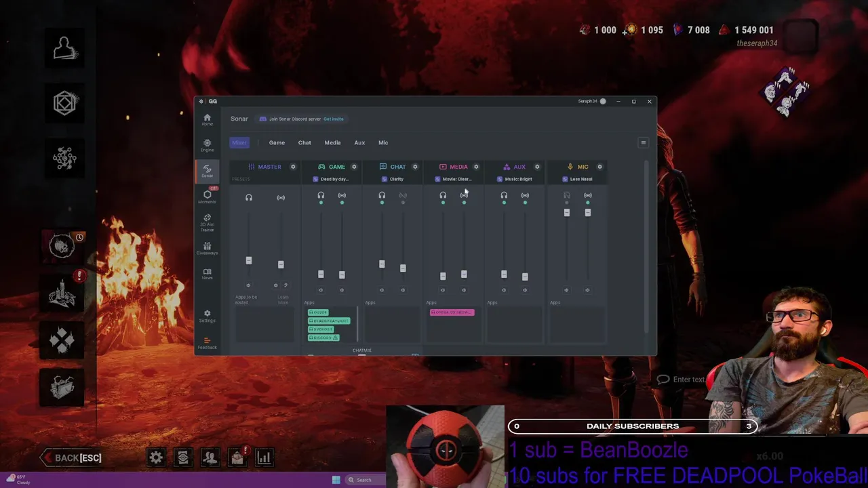Open the Moments section in the sidebar
This screenshot has width=868, height=488.
tap(207, 197)
